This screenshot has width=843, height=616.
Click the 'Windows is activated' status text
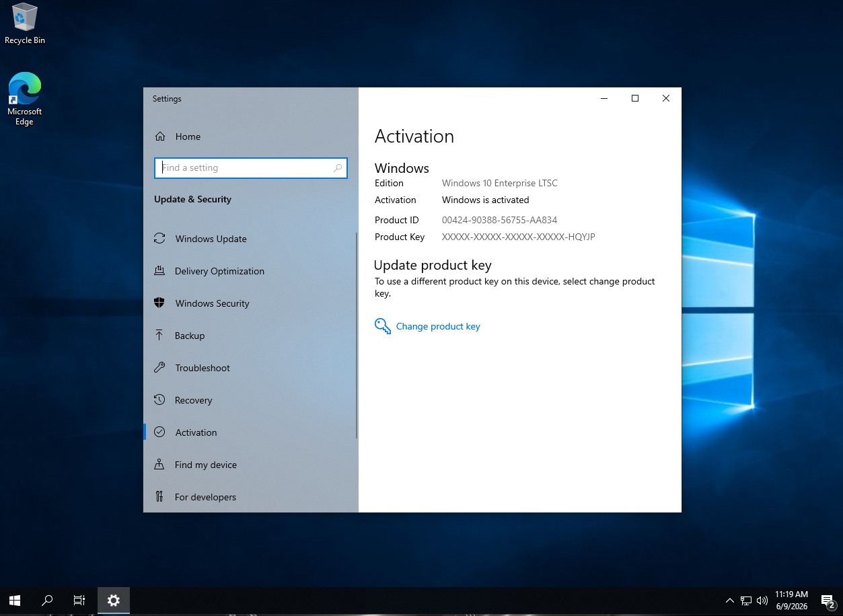pyautogui.click(x=486, y=200)
